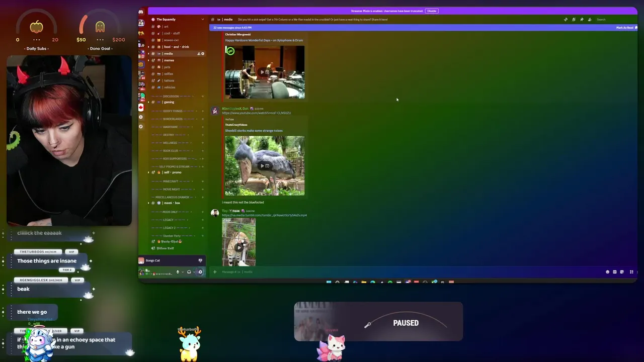Mark As Read in the new messages bar
Screen dimensions: 644x362
624,28
